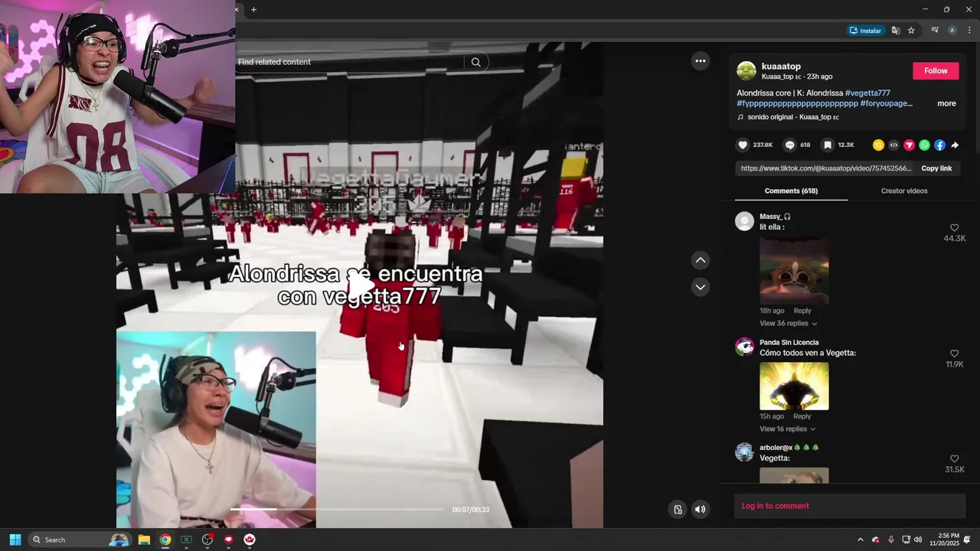Image resolution: width=980 pixels, height=551 pixels.
Task: Like Massy_'s comment
Action: tap(954, 228)
